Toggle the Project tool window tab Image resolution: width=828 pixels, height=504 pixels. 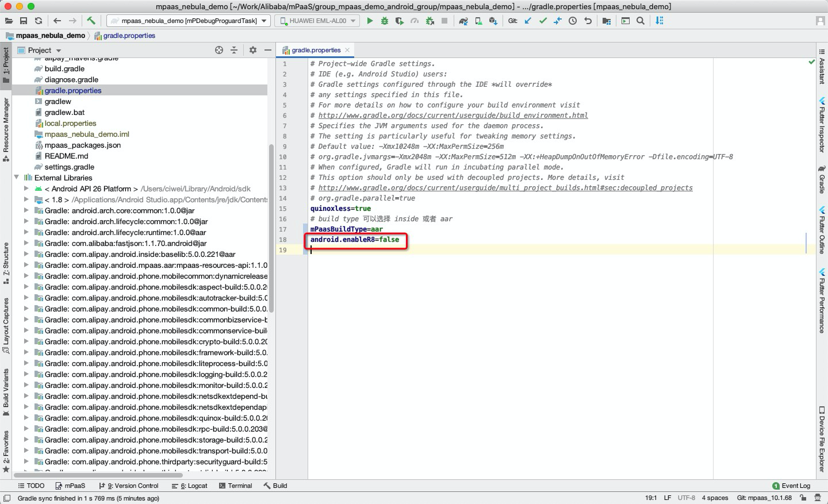coord(6,65)
